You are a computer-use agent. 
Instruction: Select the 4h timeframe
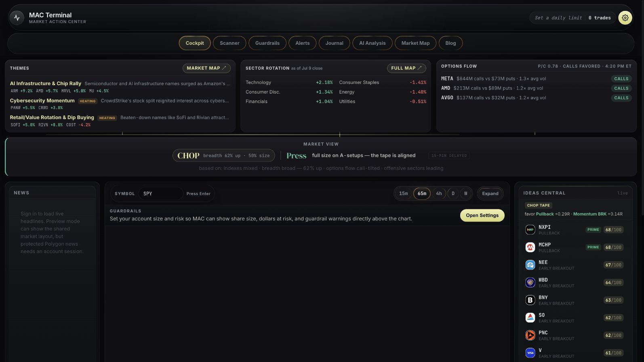pyautogui.click(x=439, y=194)
